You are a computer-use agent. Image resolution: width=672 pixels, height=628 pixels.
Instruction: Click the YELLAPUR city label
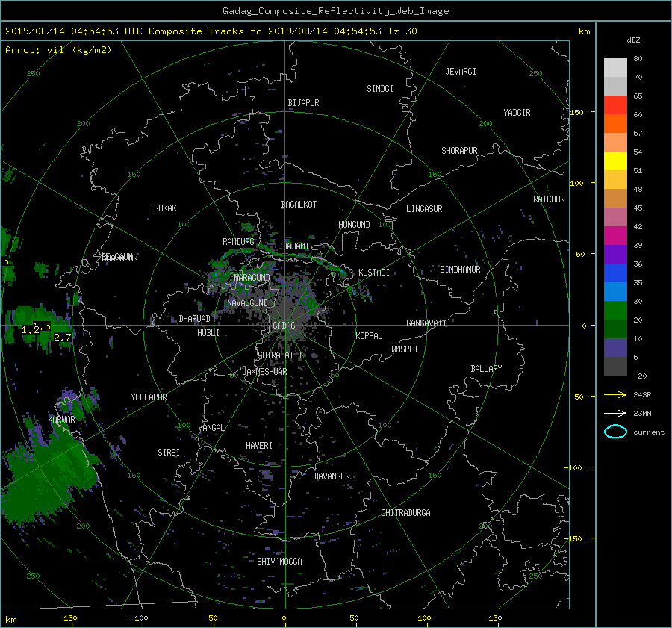149,397
